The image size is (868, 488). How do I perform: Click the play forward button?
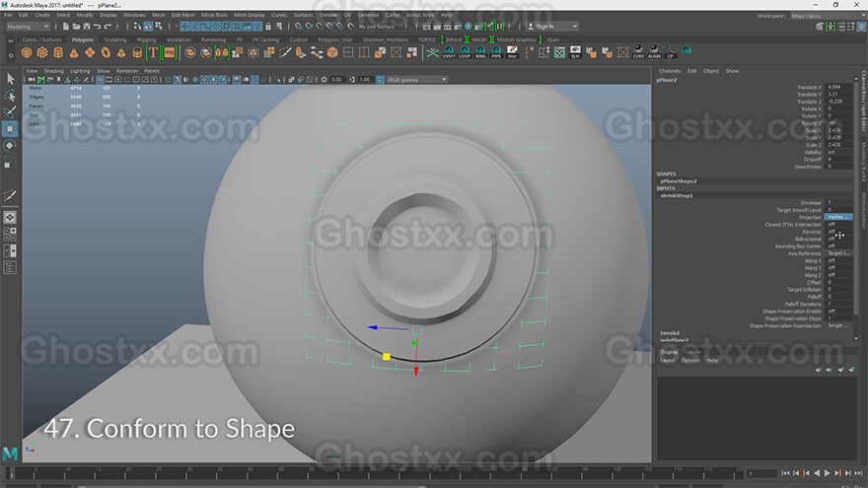click(x=827, y=473)
